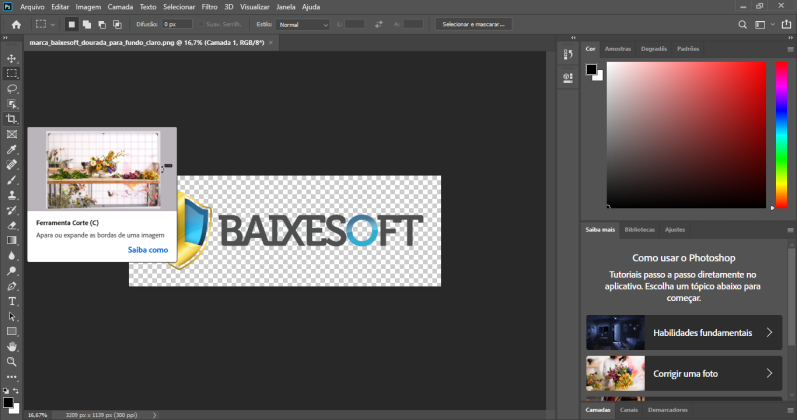Select the Clone Stamp tool
The image size is (797, 420).
tap(11, 195)
